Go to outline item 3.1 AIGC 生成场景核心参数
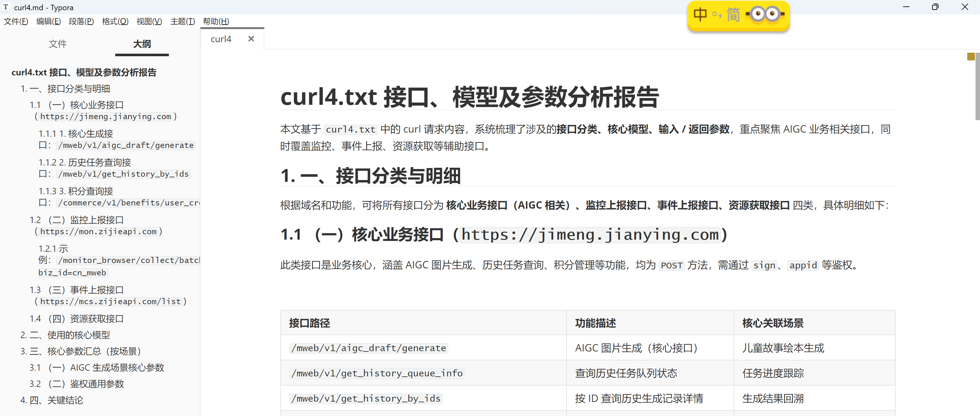The height and width of the screenshot is (416, 980). coord(97,368)
